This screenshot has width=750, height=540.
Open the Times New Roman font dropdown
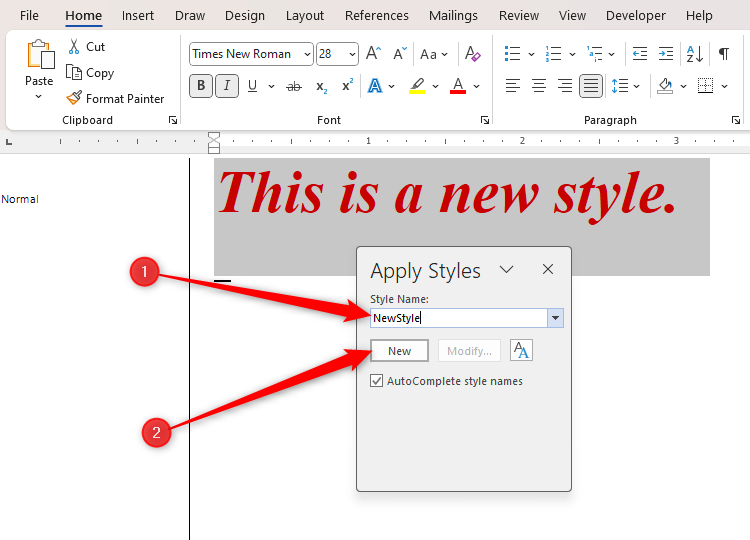pyautogui.click(x=306, y=54)
